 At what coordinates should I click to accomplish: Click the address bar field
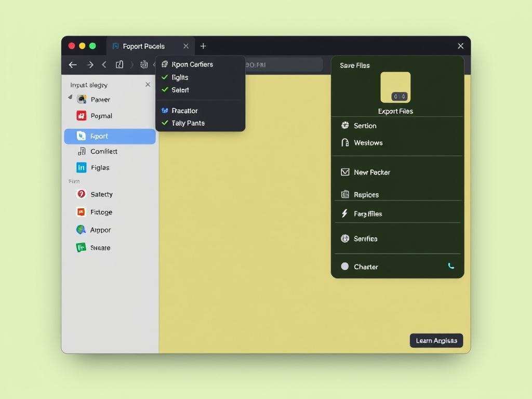tap(283, 65)
